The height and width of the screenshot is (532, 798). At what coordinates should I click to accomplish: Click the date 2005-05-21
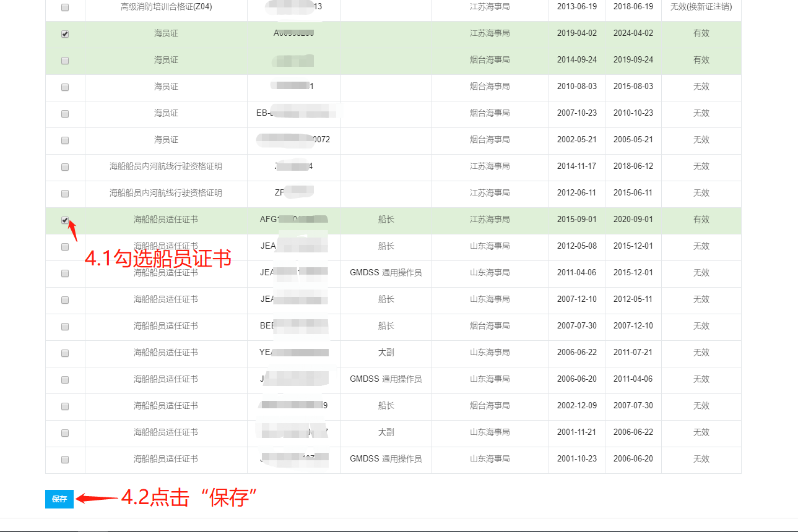(x=633, y=140)
